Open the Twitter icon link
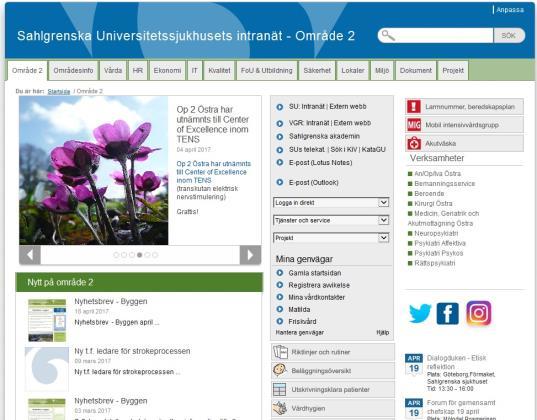The image size is (537, 420). [420, 313]
